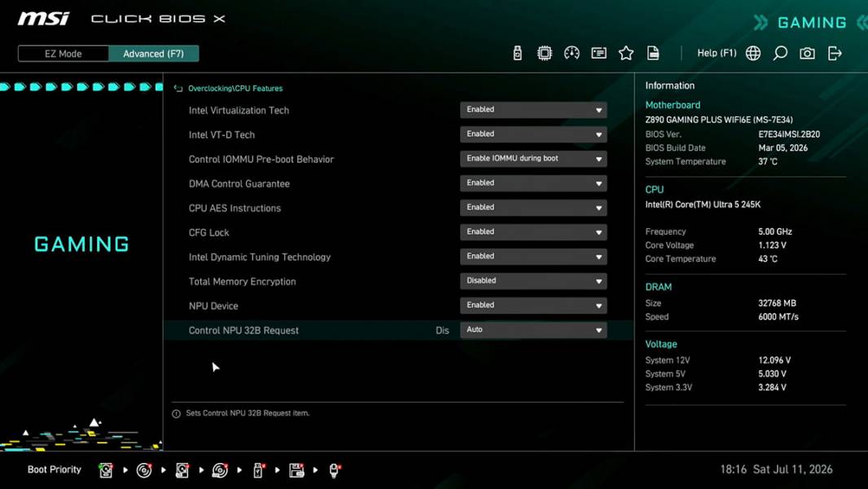868x489 pixels.
Task: Click the document file icon in top toolbar
Action: (x=653, y=53)
